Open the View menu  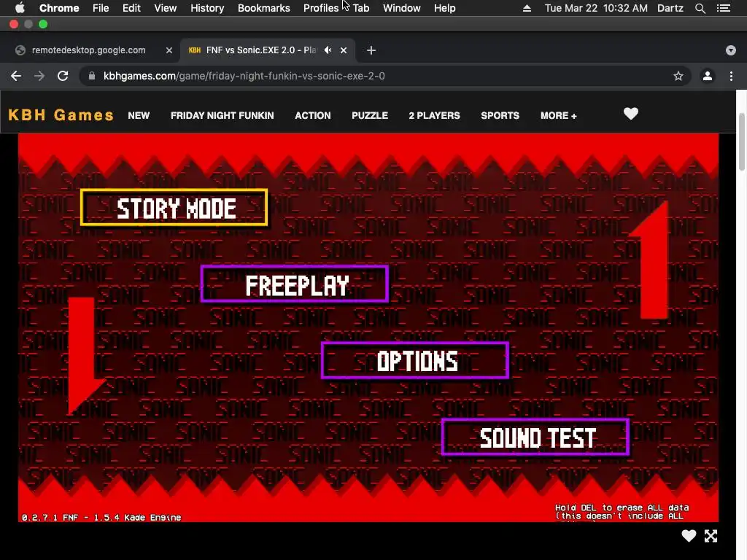point(166,8)
